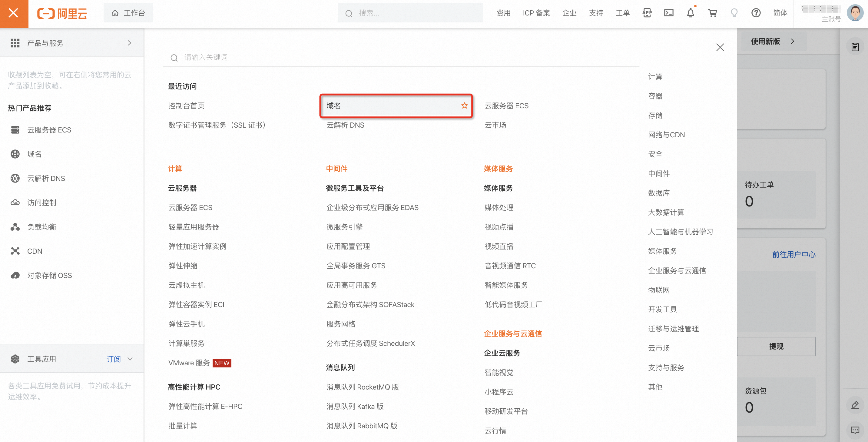Open the 简体 language selector
Screen dimensions: 868x442
coord(780,13)
